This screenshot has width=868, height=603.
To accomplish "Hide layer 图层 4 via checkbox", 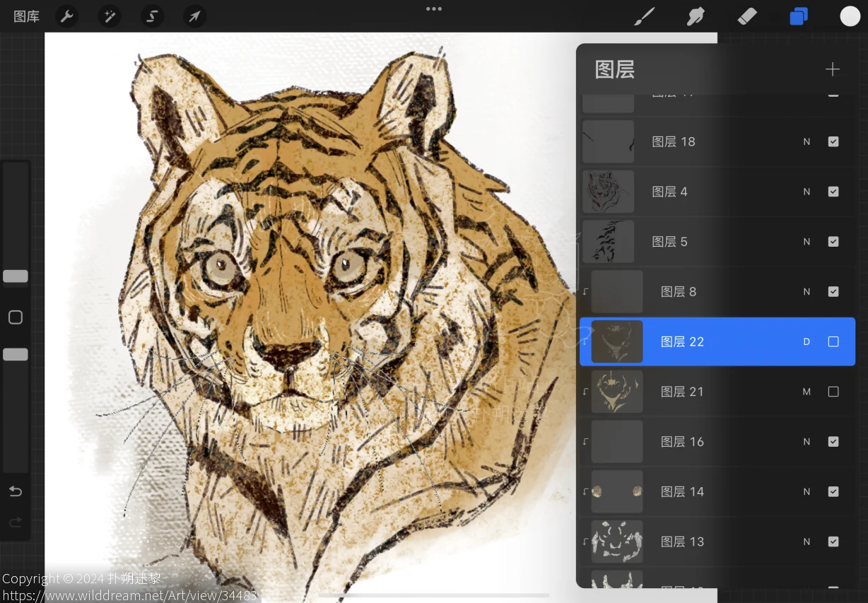I will point(833,192).
